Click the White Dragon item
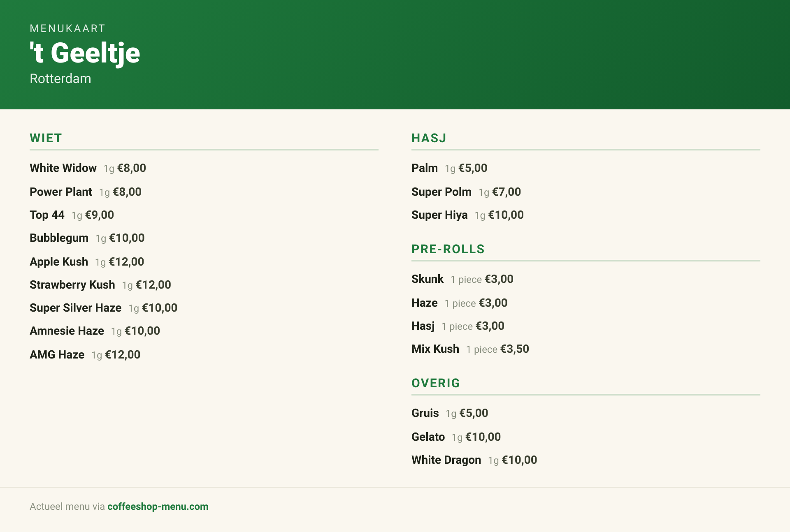This screenshot has width=790, height=532. click(446, 460)
